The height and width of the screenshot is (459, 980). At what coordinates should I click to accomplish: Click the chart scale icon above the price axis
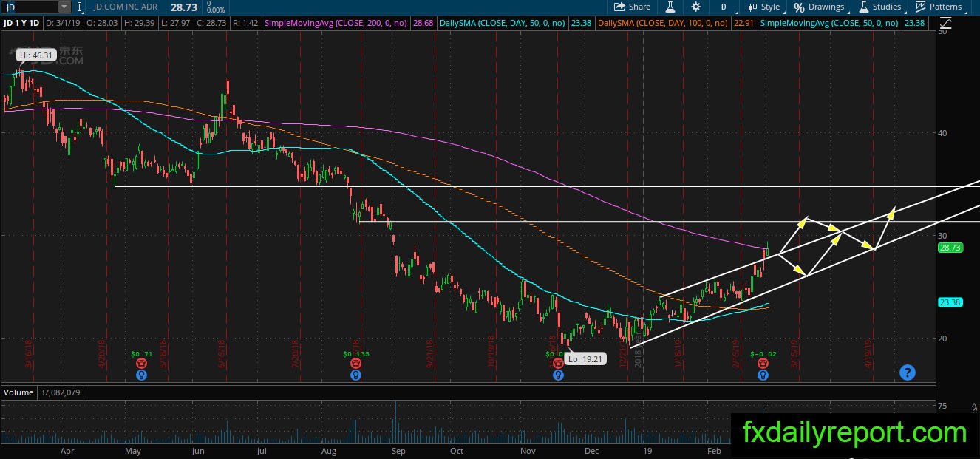click(x=947, y=24)
